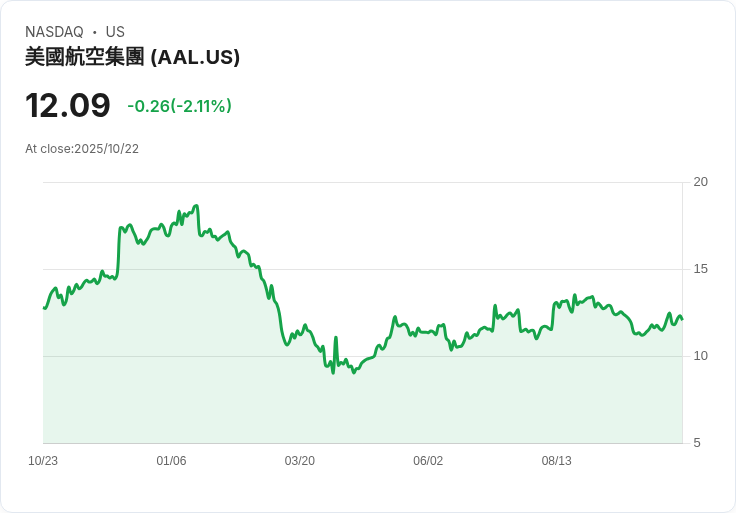Click the NASDAQ exchange label

[x=54, y=32]
